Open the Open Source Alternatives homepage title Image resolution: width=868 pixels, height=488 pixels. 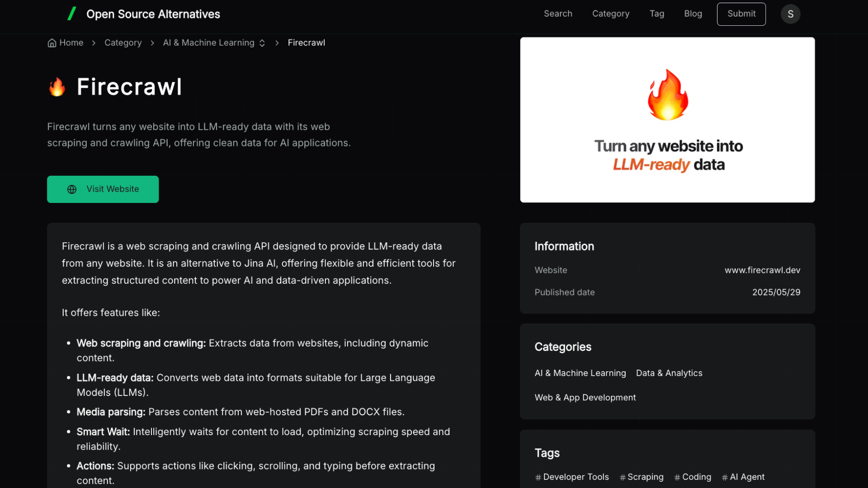153,14
